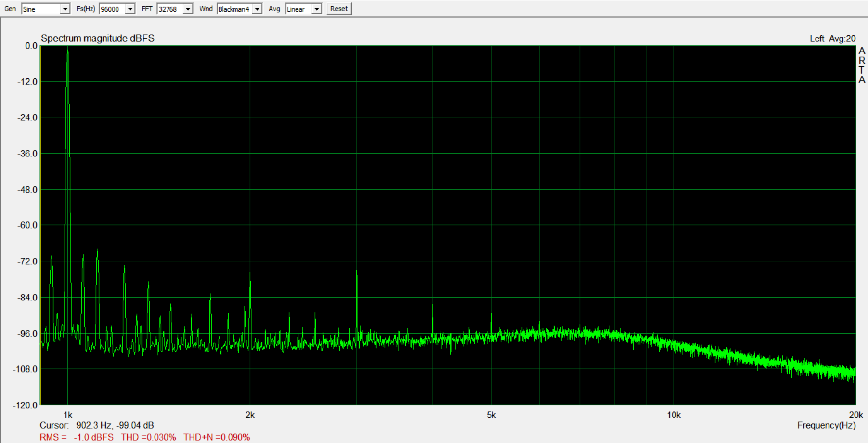Expand the FFT size dropdown
The height and width of the screenshot is (443, 868).
tap(188, 9)
